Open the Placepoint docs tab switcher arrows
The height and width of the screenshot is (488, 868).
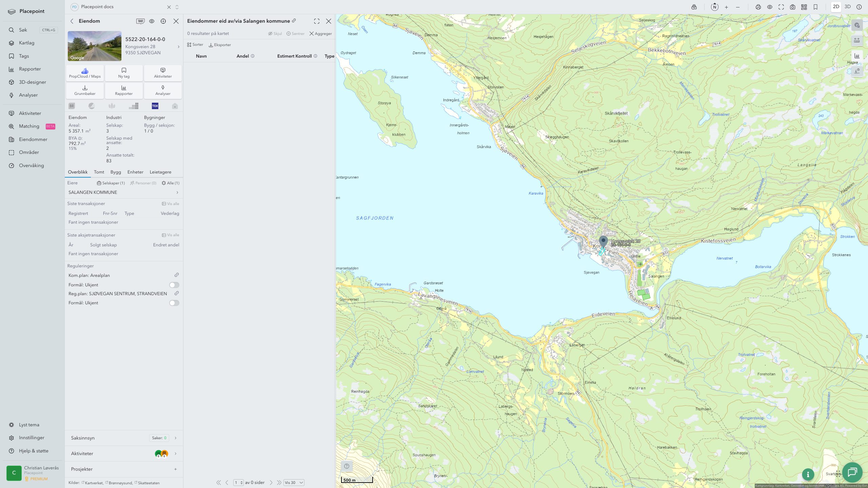point(177,7)
